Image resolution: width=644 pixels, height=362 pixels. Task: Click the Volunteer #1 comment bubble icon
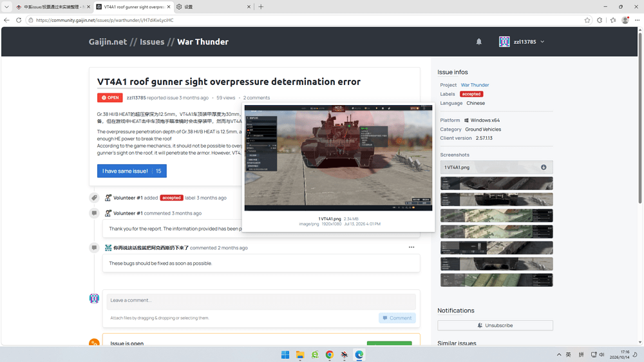[x=94, y=213]
